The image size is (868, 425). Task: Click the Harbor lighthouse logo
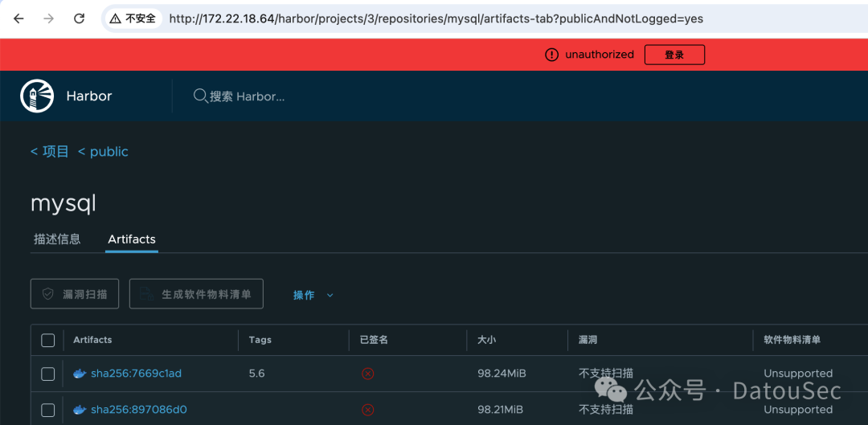click(38, 96)
